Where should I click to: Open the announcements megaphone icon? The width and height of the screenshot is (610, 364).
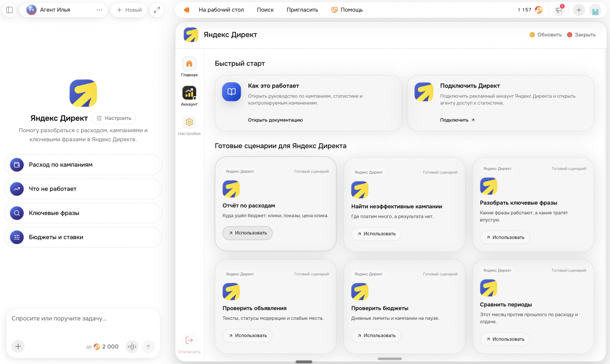pyautogui.click(x=559, y=10)
